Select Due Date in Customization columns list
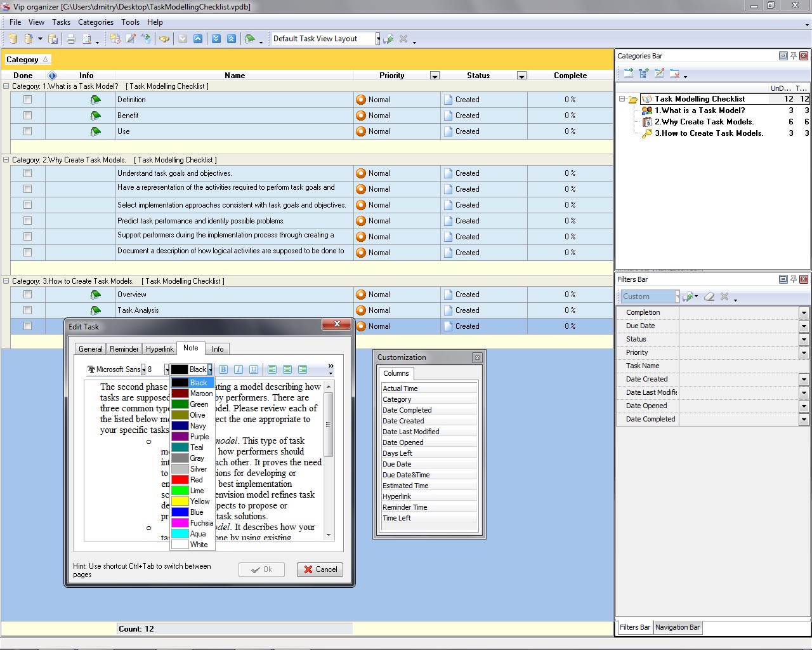Viewport: 812px width, 650px height. [397, 464]
